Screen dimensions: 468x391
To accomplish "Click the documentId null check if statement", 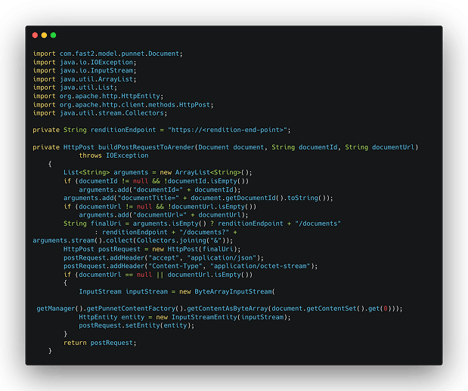I will pyautogui.click(x=156, y=181).
